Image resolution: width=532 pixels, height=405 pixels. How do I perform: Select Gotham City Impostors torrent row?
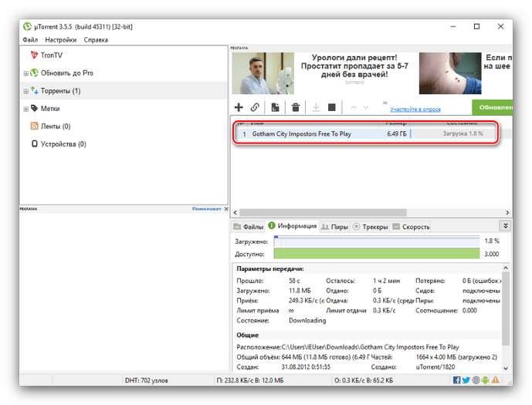click(x=301, y=133)
